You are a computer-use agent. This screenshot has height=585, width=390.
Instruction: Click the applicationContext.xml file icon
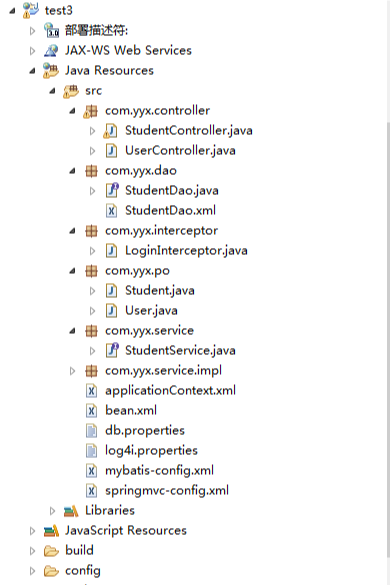[x=91, y=391]
